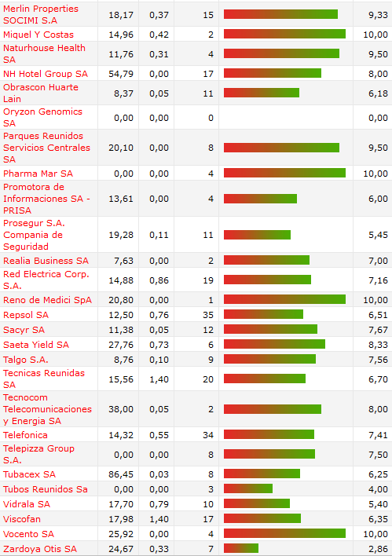Click the Zardoya Otis SA rating bar
This screenshot has width=392, height=556.
[x=241, y=548]
